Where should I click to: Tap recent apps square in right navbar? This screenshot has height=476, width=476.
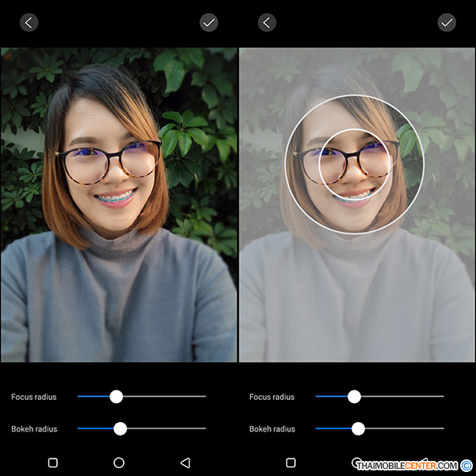(x=291, y=463)
